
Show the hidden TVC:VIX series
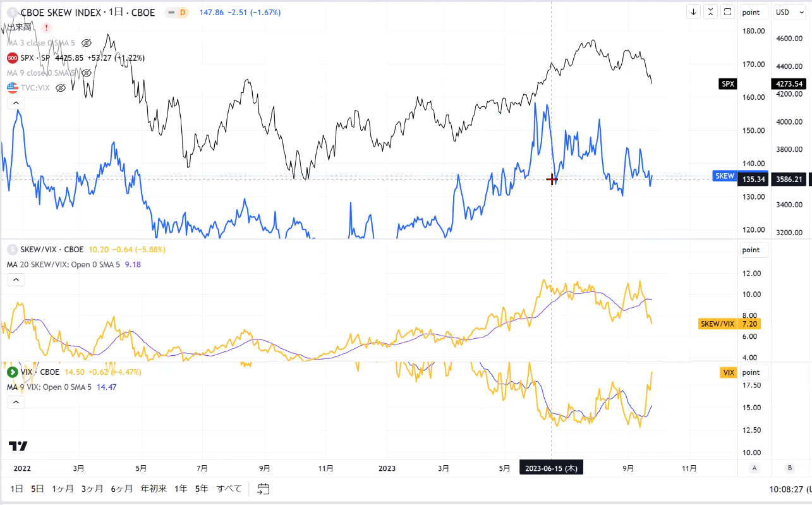61,88
